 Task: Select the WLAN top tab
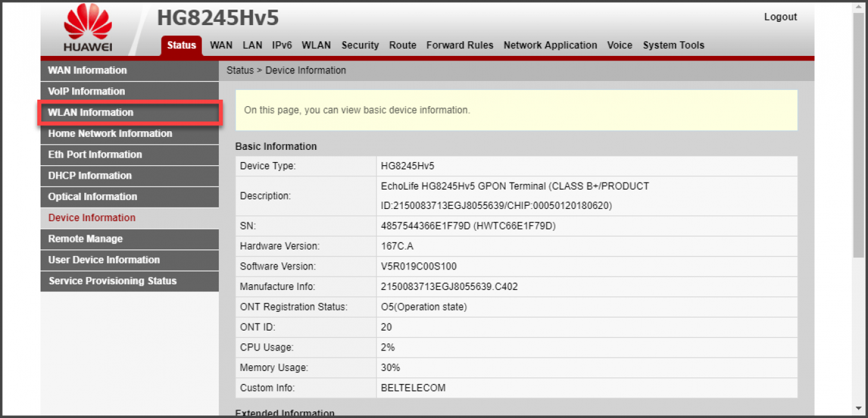[x=316, y=45]
